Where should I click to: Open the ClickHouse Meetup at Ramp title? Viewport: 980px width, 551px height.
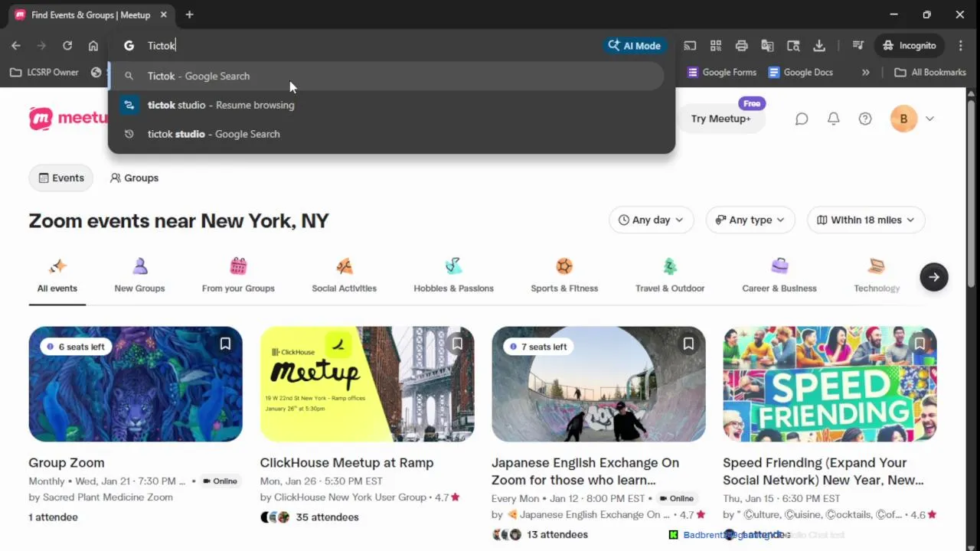(x=347, y=462)
